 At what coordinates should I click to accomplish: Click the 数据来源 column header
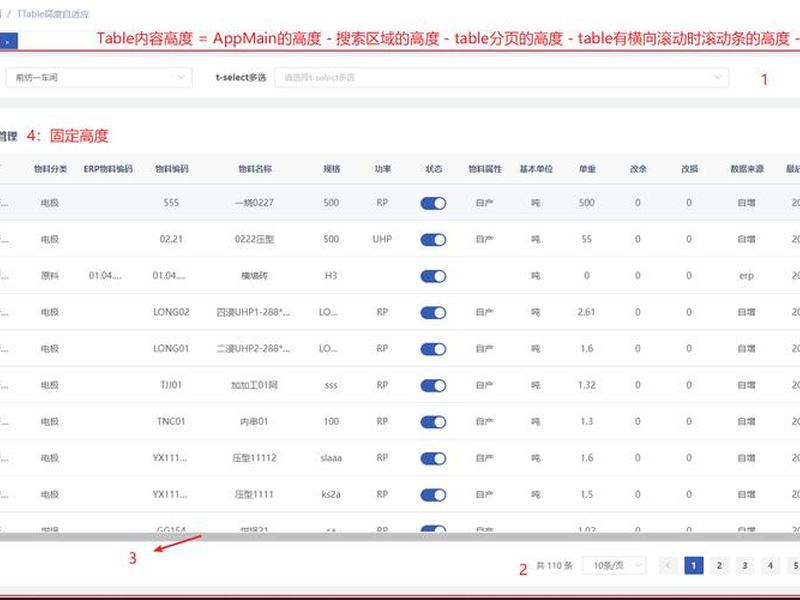point(746,169)
